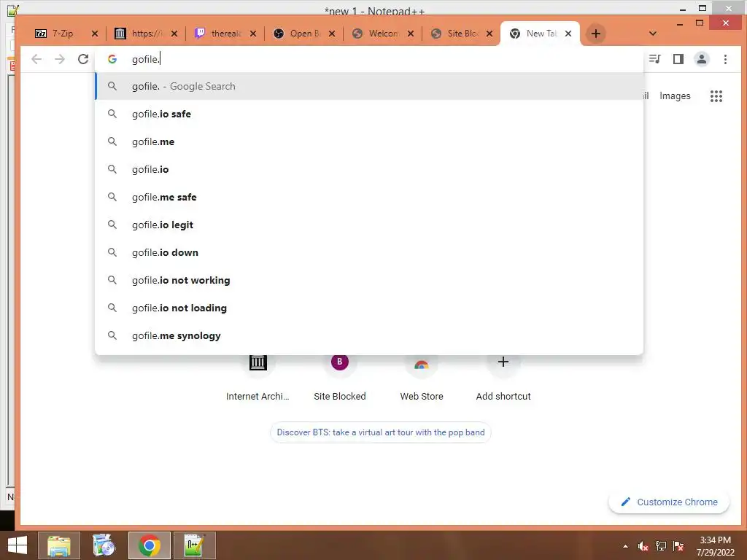Viewport: 747px width, 560px height.
Task: Close the Twitch thereal tab
Action: click(253, 34)
